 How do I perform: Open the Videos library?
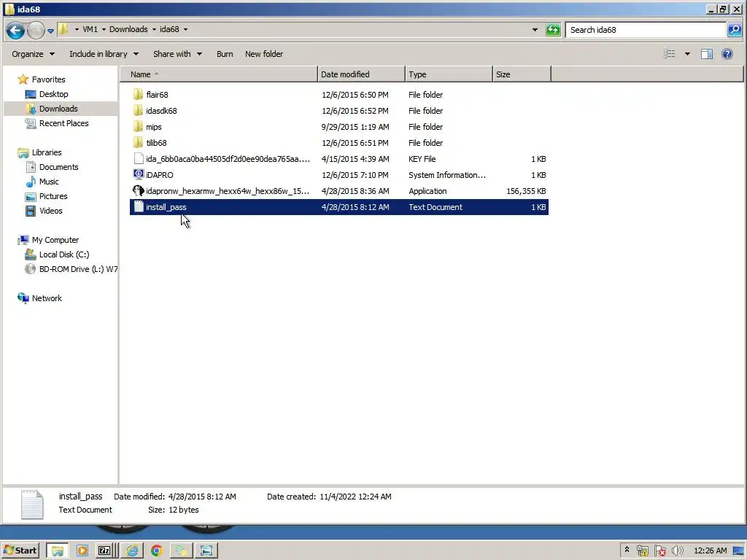tap(51, 211)
